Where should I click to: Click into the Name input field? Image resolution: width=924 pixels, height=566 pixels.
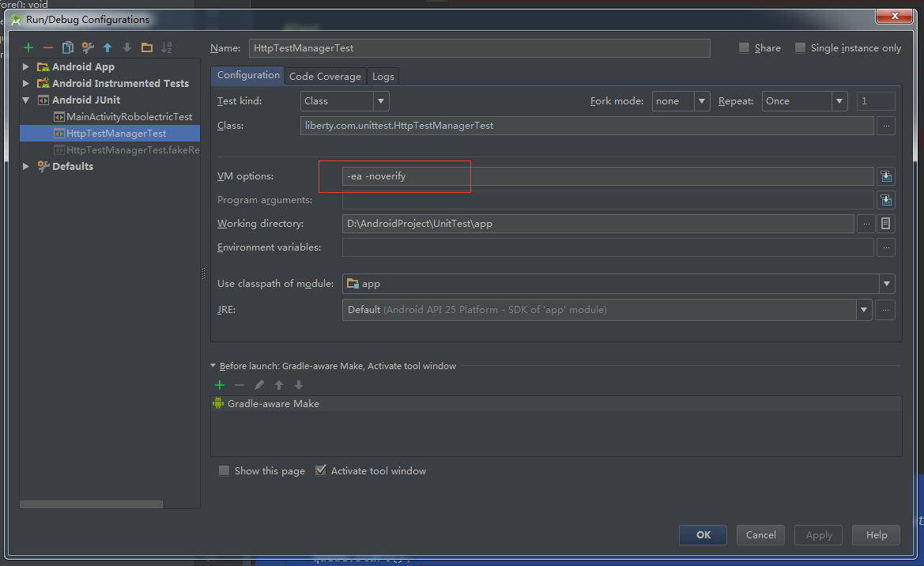(480, 48)
